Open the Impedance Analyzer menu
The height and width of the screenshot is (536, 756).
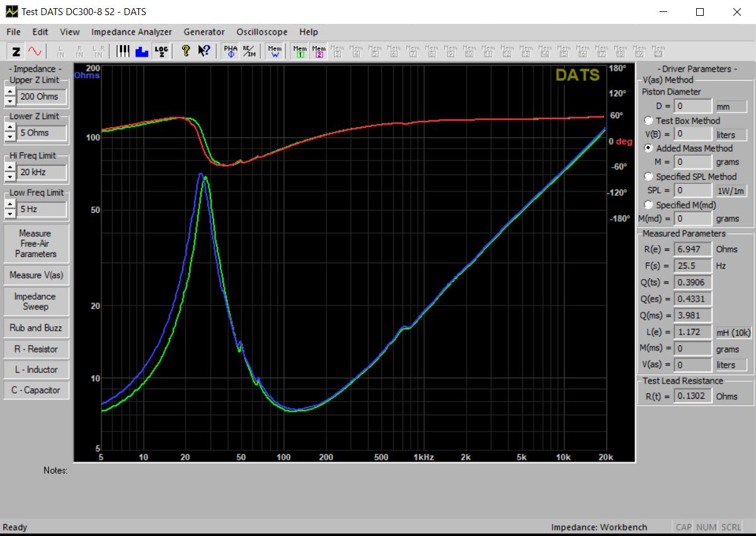click(x=131, y=32)
